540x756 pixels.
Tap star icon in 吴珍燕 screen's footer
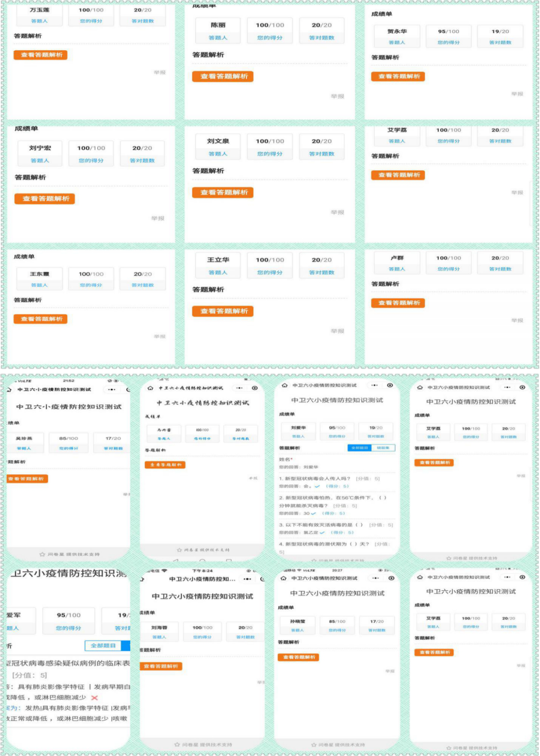42,554
